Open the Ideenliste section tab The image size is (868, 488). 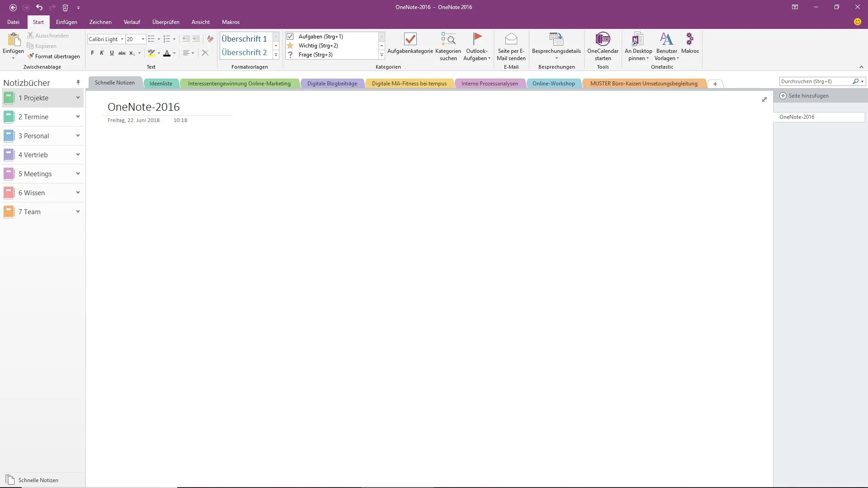161,84
